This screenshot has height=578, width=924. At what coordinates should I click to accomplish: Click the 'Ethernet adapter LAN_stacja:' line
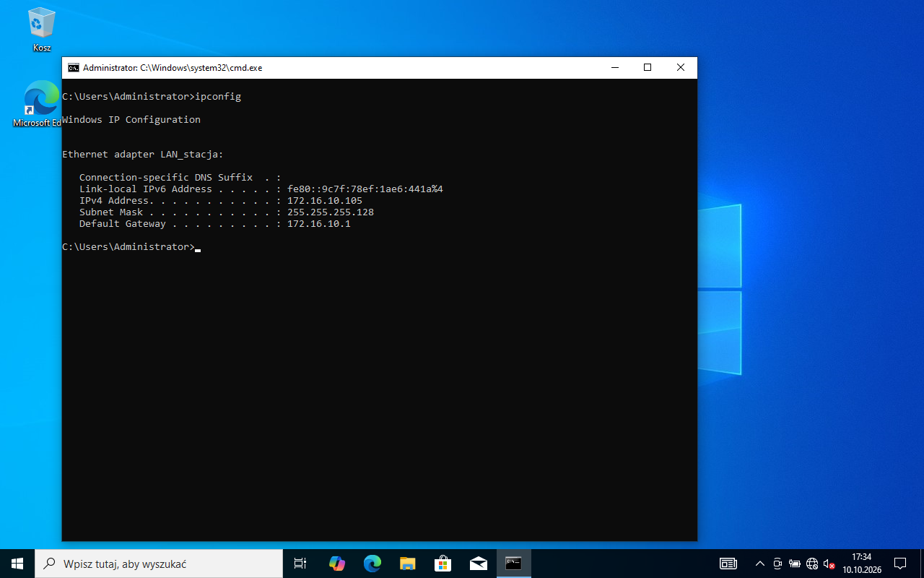143,154
